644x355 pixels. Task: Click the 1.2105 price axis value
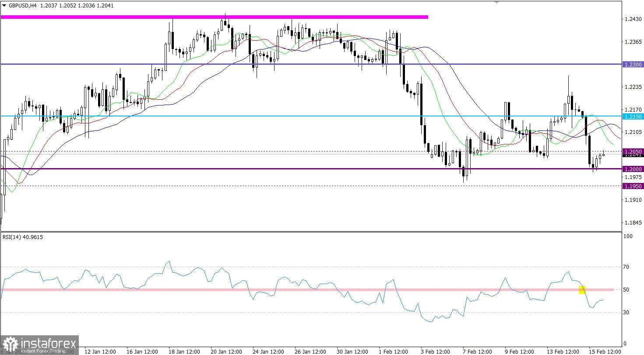tap(634, 132)
